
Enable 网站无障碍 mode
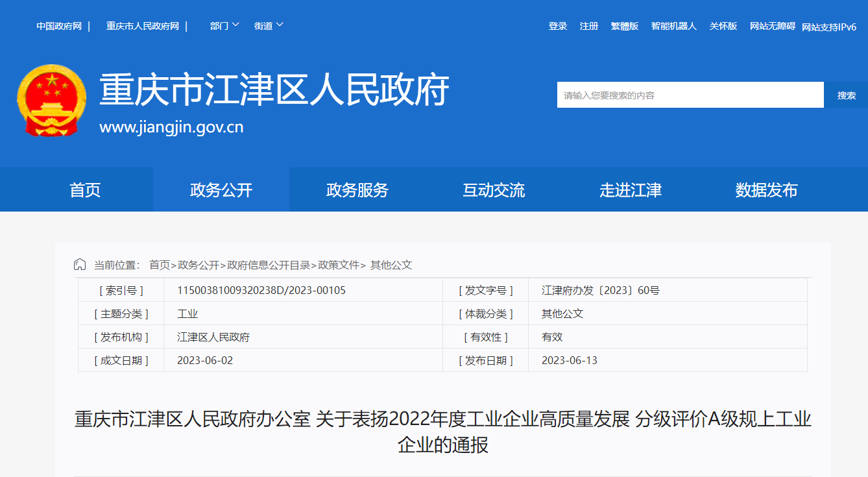tap(773, 26)
